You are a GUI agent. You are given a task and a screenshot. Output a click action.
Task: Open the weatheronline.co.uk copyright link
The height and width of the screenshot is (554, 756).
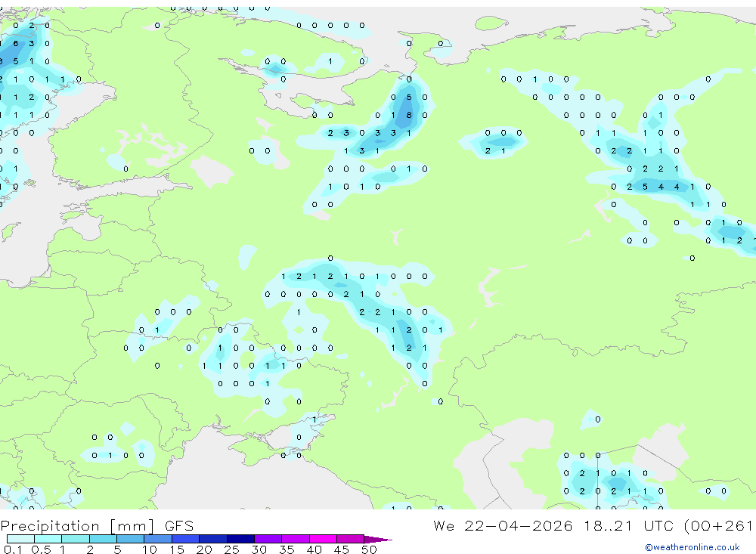pos(692,547)
